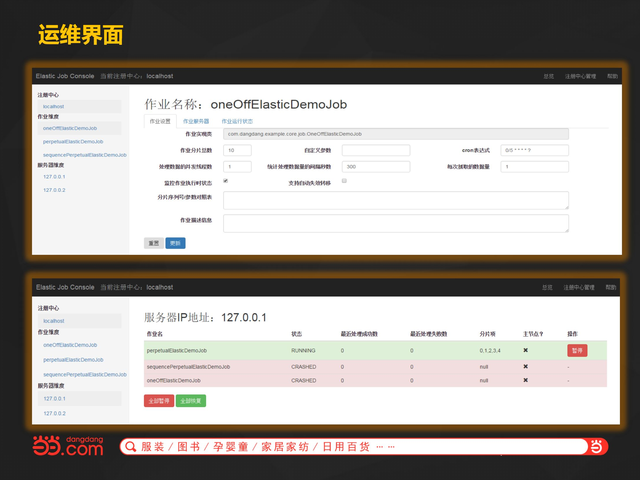This screenshot has height=480, width=640.
Task: Click the X mark in the sequencePerpetualElasticDemoJob table row
Action: point(525,366)
